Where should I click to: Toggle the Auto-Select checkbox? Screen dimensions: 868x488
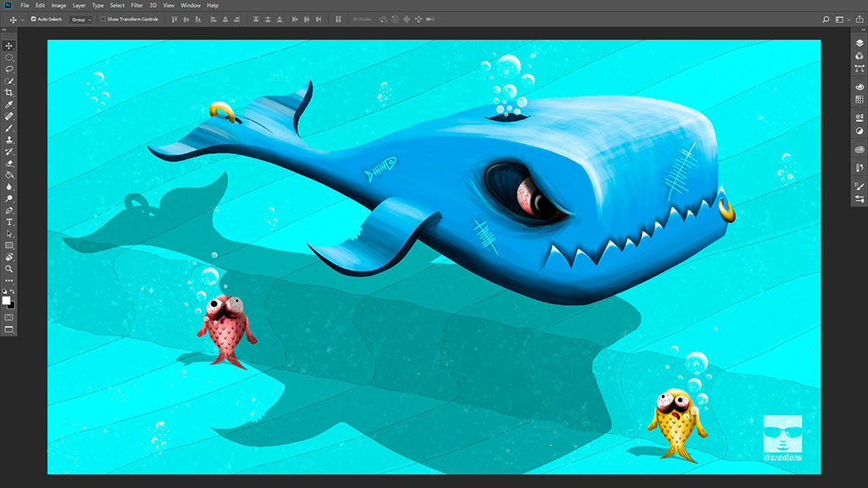[x=33, y=19]
